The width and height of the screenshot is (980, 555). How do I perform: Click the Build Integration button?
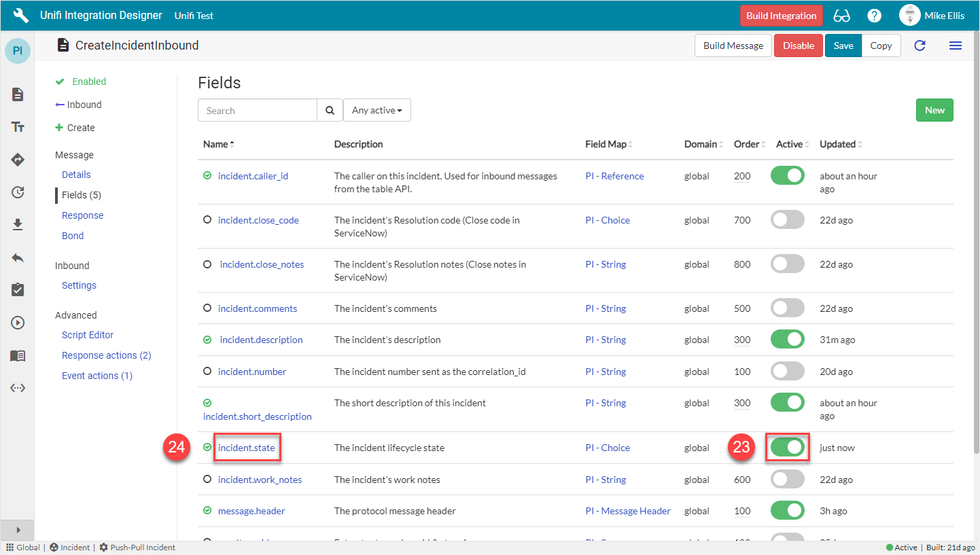[x=781, y=16]
